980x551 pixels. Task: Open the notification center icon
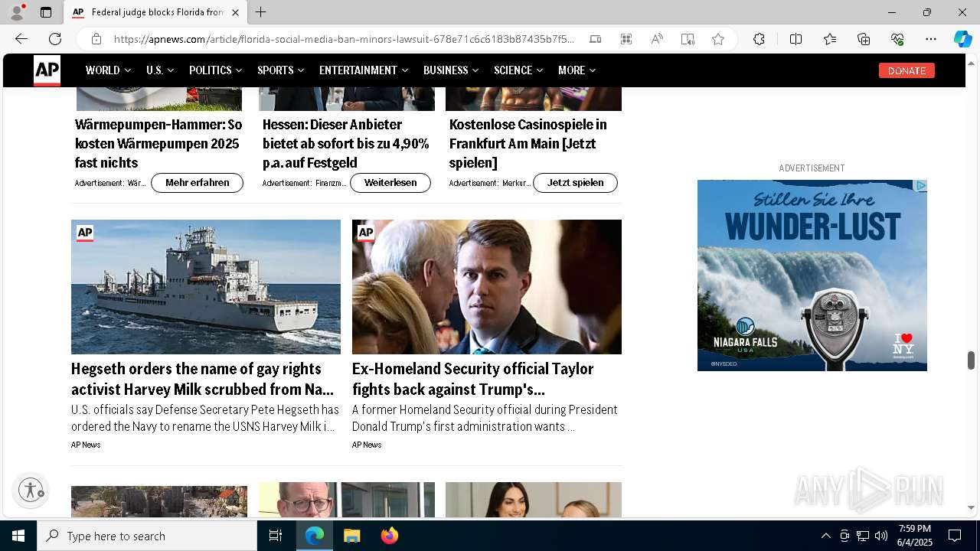coord(955,536)
